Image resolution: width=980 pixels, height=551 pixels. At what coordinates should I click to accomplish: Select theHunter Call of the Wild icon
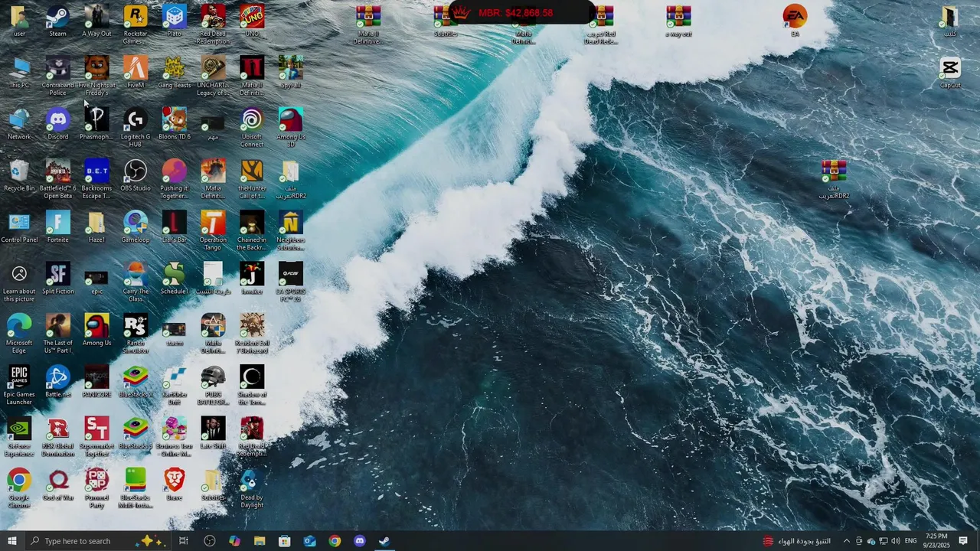click(252, 179)
